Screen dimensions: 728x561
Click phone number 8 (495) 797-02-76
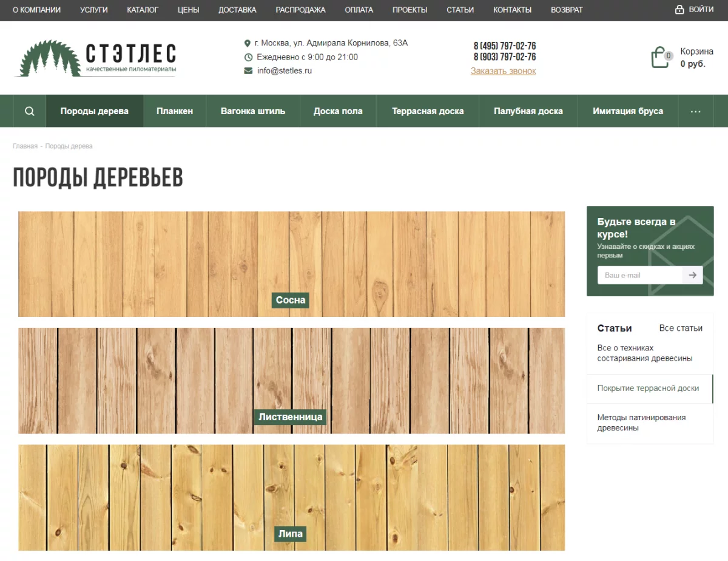(x=505, y=46)
